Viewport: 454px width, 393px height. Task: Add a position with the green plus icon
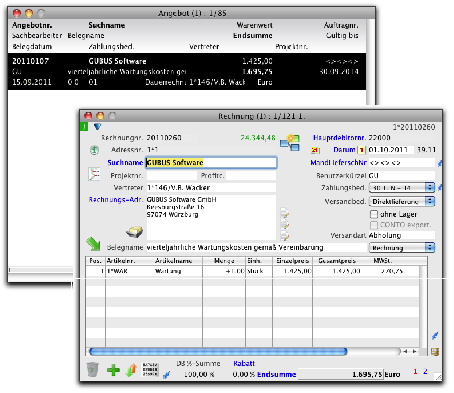(x=113, y=370)
